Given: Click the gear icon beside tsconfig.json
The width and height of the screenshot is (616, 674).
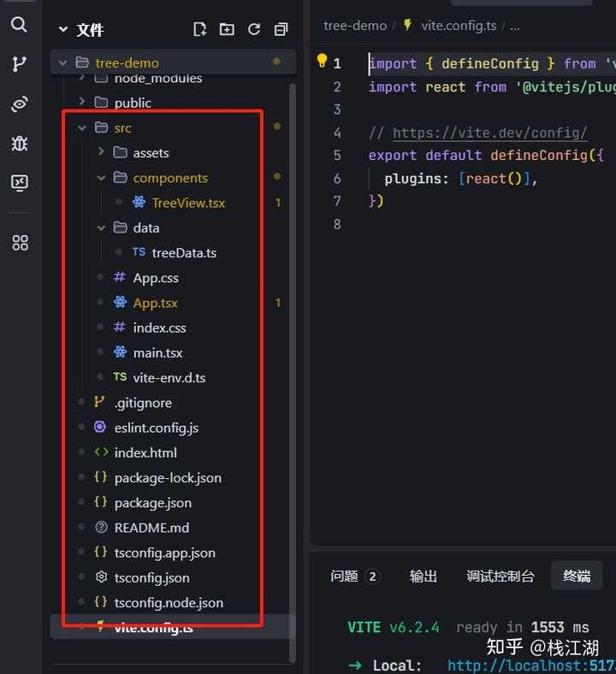Looking at the screenshot, I should (x=101, y=576).
